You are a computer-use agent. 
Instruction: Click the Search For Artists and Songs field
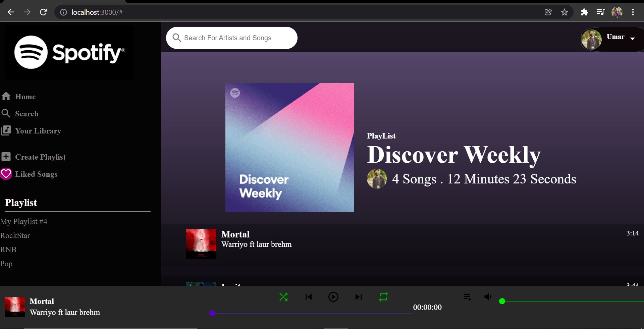coord(231,38)
